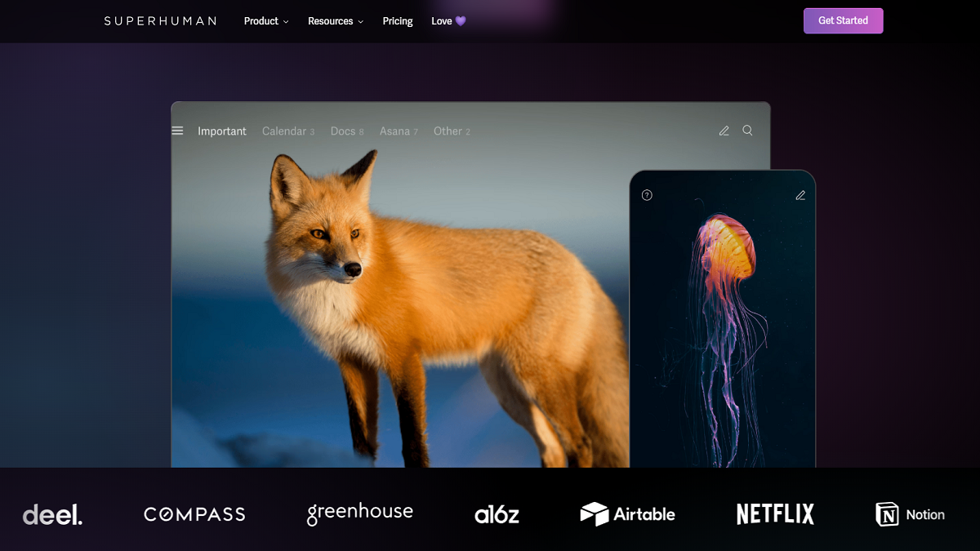Screen dimensions: 980x551
Task: Tap the help question mark icon on phone
Action: (x=647, y=195)
